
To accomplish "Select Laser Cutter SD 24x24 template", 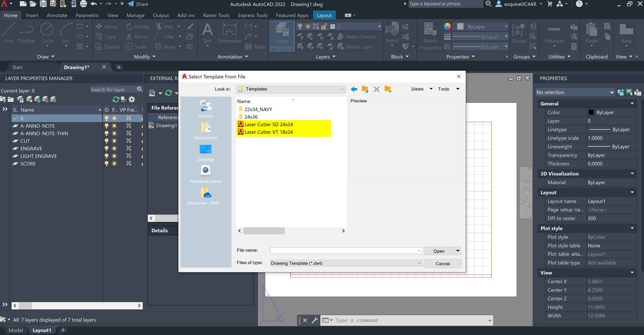I will (269, 124).
